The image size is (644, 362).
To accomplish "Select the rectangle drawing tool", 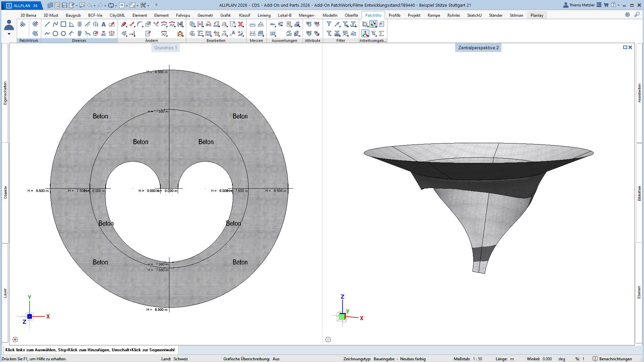I will click(63, 24).
